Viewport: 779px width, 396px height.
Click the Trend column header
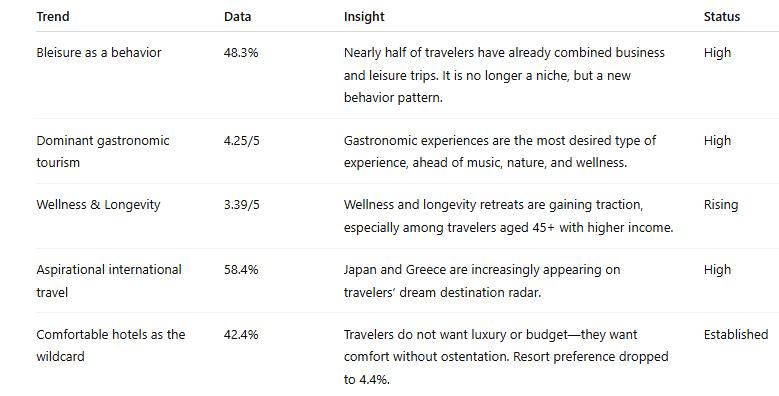click(53, 16)
